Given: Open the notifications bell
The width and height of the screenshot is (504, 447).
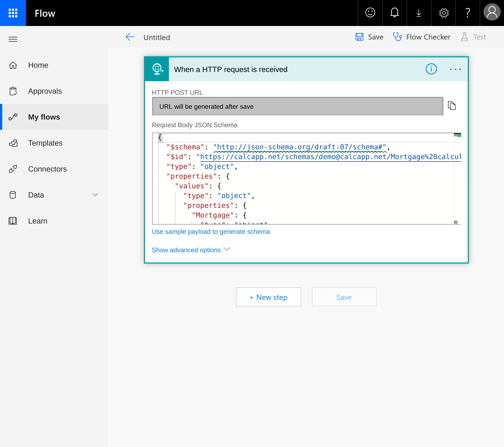Looking at the screenshot, I should [395, 13].
